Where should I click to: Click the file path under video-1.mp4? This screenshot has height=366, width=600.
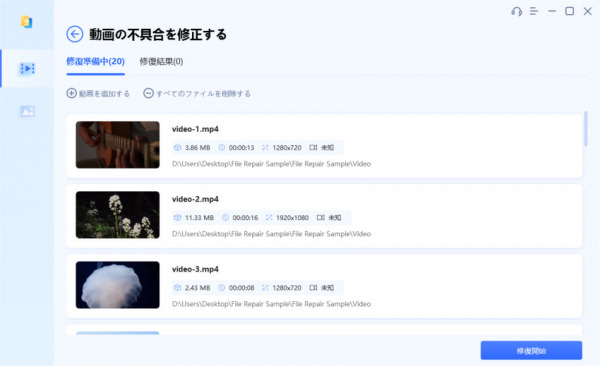[x=271, y=163]
